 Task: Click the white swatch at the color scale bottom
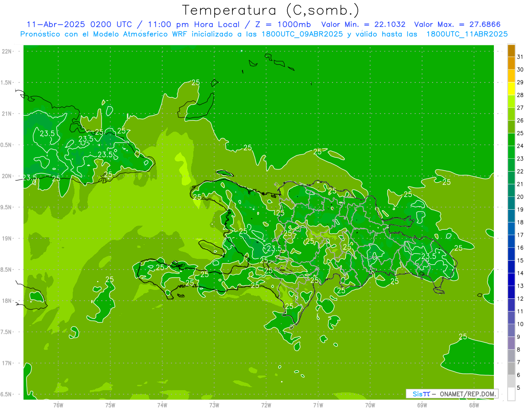pyautogui.click(x=511, y=394)
